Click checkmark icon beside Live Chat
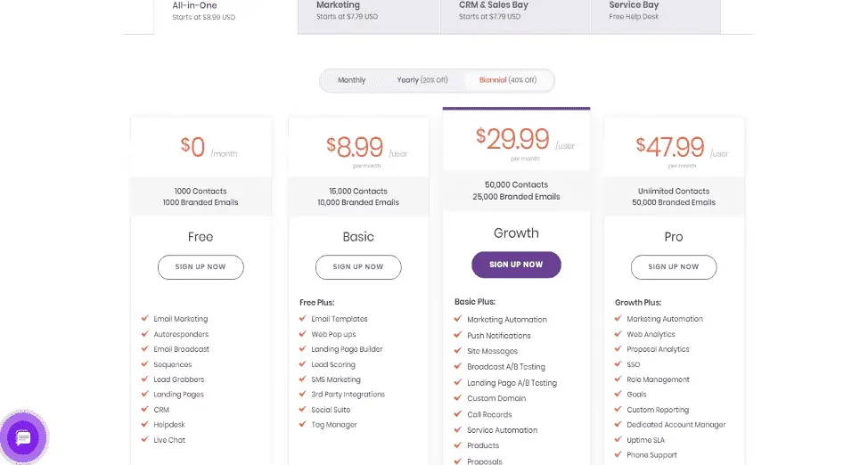This screenshot has width=868, height=465. (145, 439)
